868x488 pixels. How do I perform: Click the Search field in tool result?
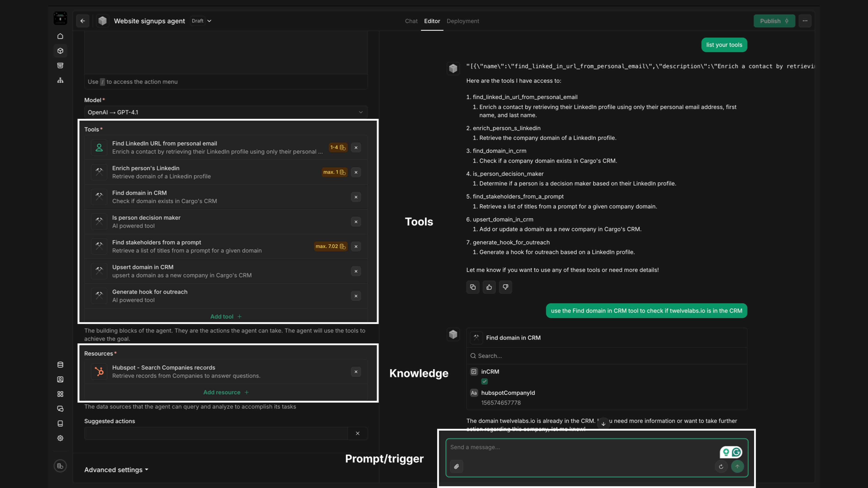(x=606, y=356)
